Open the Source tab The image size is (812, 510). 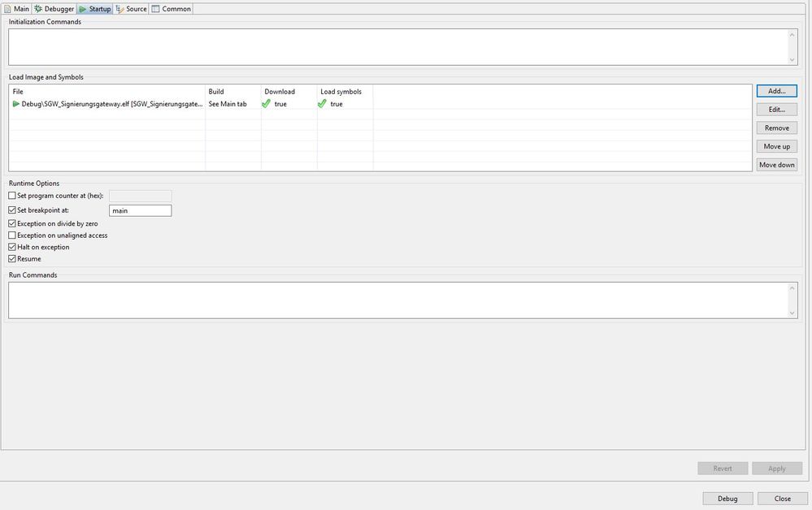[x=132, y=9]
